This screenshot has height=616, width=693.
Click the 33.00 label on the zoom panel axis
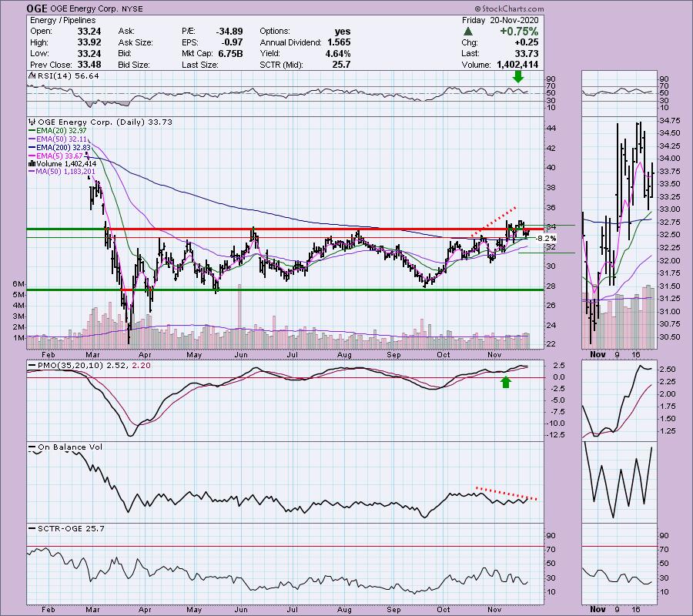pos(669,209)
